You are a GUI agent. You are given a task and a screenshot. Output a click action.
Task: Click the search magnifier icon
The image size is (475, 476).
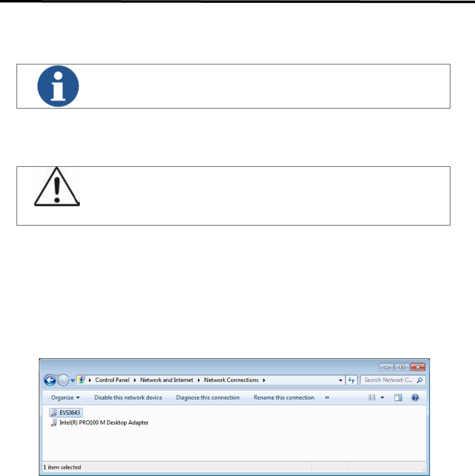pyautogui.click(x=420, y=380)
